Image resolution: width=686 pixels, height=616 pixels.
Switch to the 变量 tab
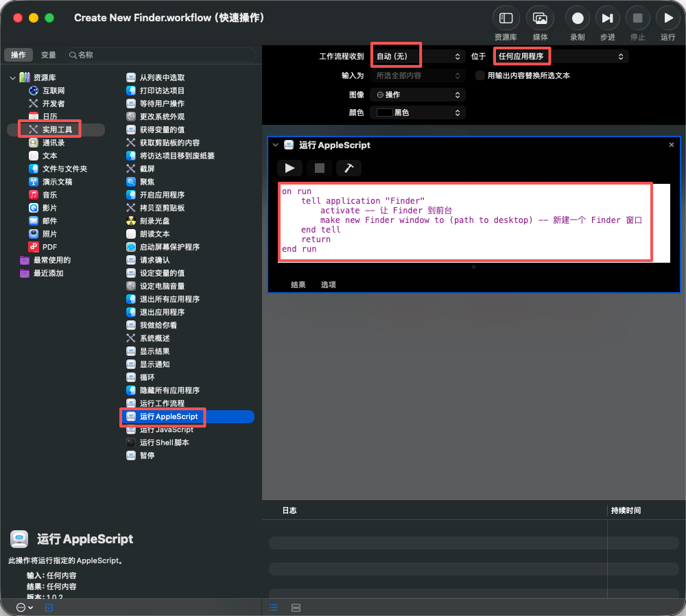[x=48, y=55]
